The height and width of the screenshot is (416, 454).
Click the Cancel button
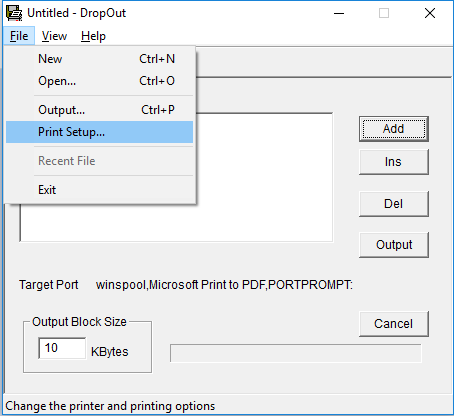pyautogui.click(x=394, y=324)
